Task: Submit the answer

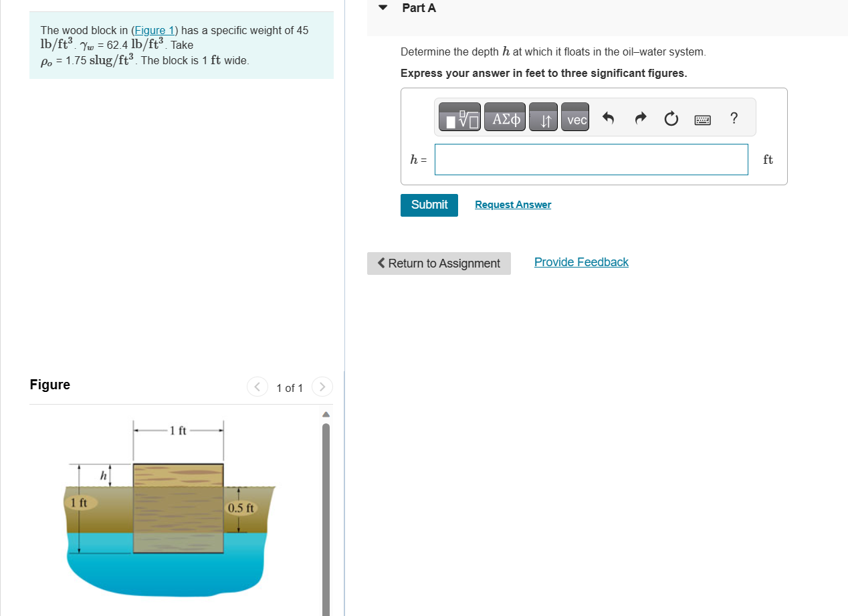Action: [429, 205]
